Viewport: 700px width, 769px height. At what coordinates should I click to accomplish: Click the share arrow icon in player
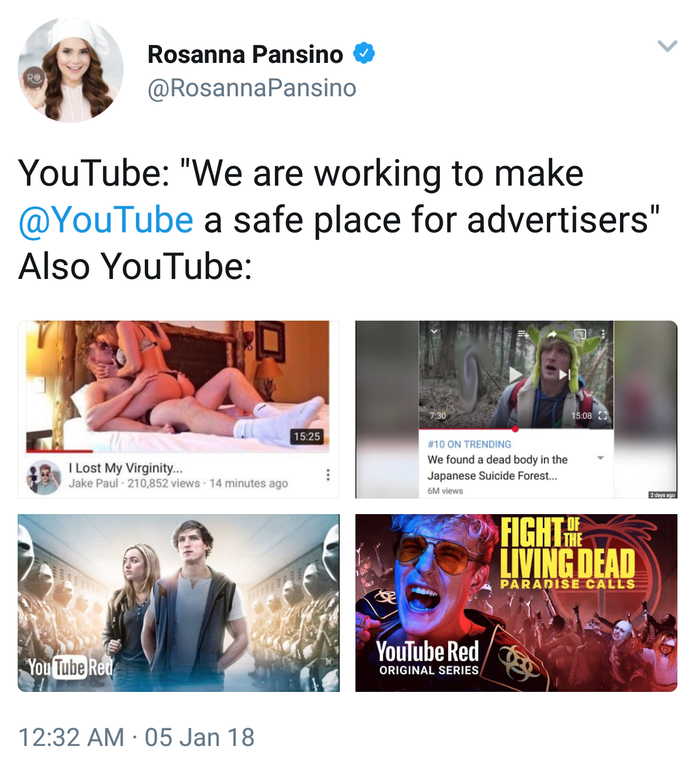552,333
